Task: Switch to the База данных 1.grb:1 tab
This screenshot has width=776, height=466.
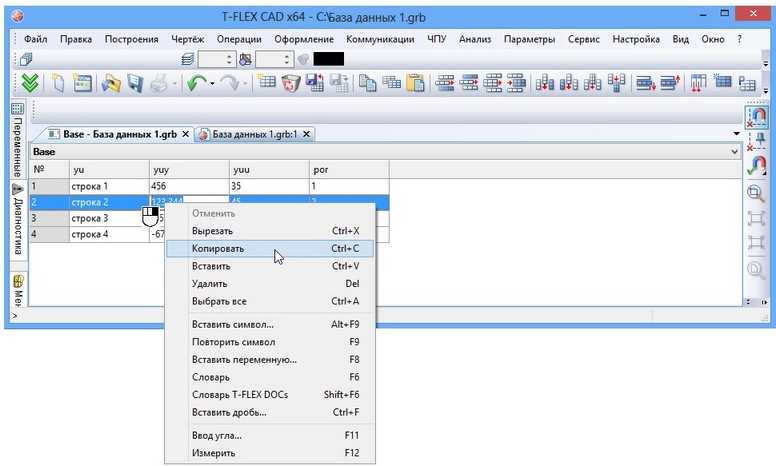Action: click(x=254, y=134)
